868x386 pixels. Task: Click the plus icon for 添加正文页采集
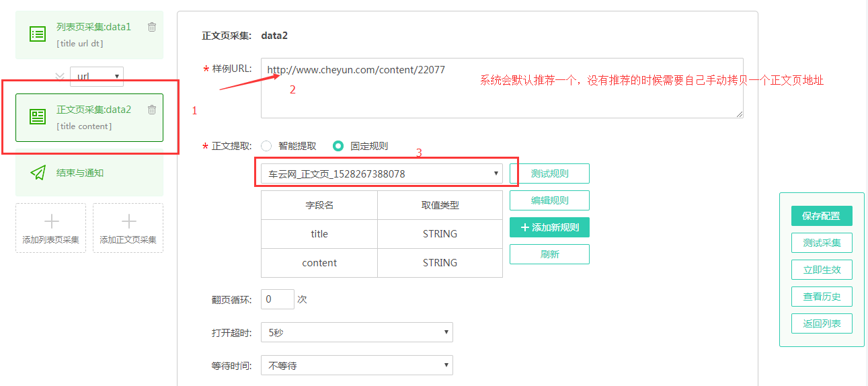pos(128,222)
